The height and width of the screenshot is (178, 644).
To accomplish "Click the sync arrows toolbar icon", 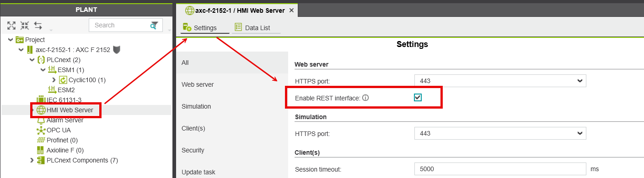I will click(38, 26).
